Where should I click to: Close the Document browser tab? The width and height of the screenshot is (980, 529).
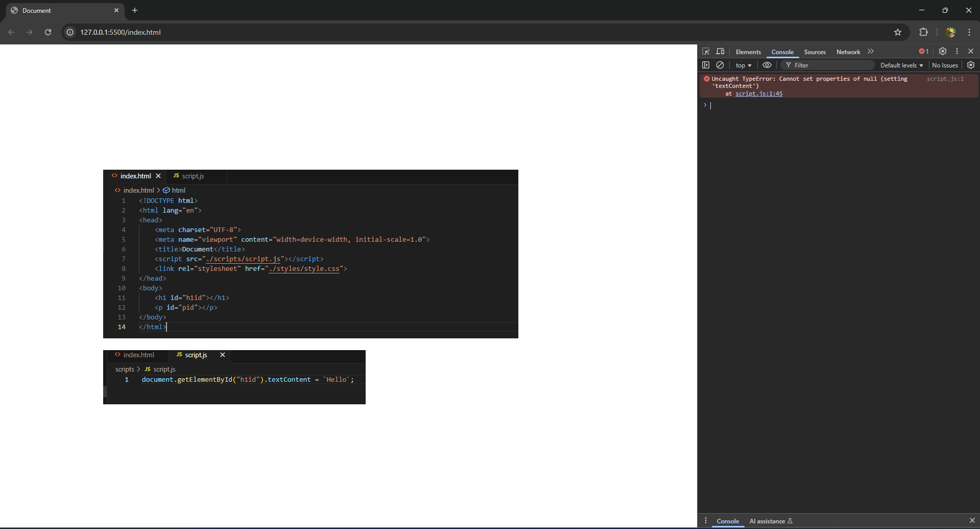pos(116,10)
